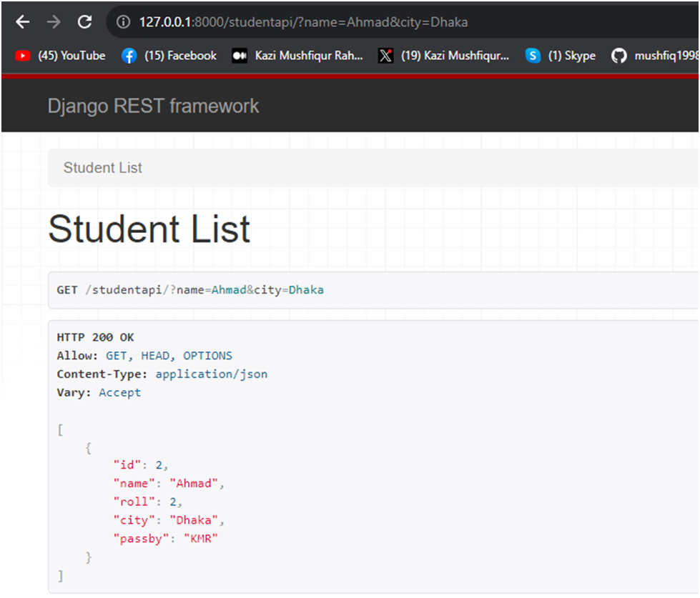
Task: Select the Student List breadcrumb item
Action: pos(103,168)
